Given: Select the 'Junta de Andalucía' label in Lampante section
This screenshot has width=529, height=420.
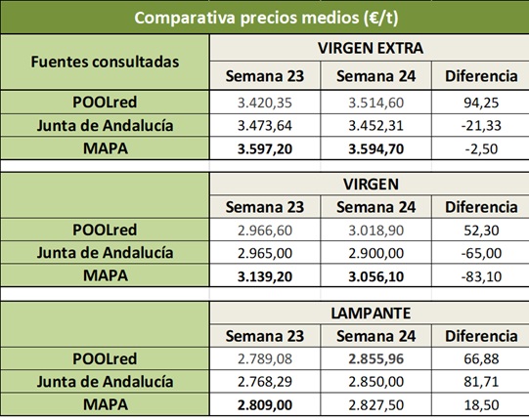Looking at the screenshot, I should (x=105, y=382).
